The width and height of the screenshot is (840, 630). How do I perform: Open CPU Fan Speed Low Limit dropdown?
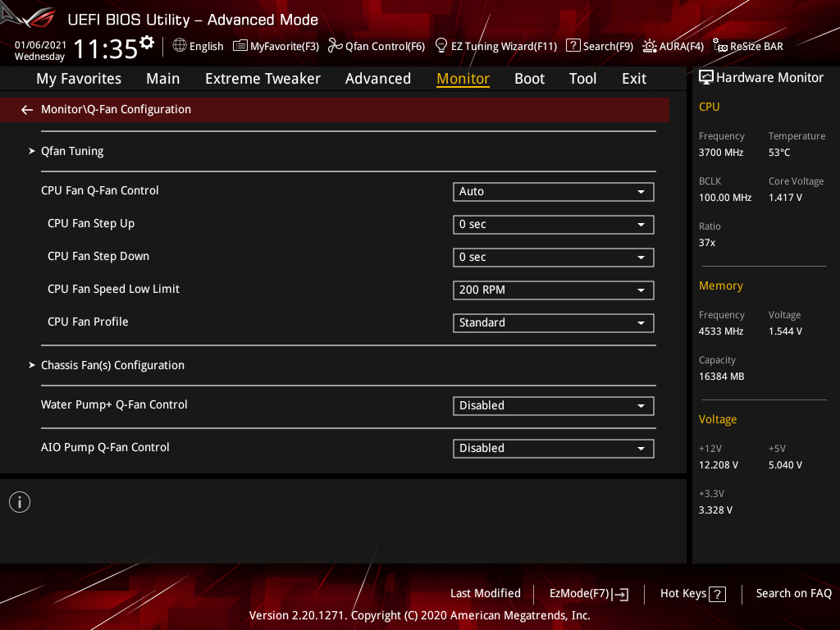pyautogui.click(x=554, y=290)
